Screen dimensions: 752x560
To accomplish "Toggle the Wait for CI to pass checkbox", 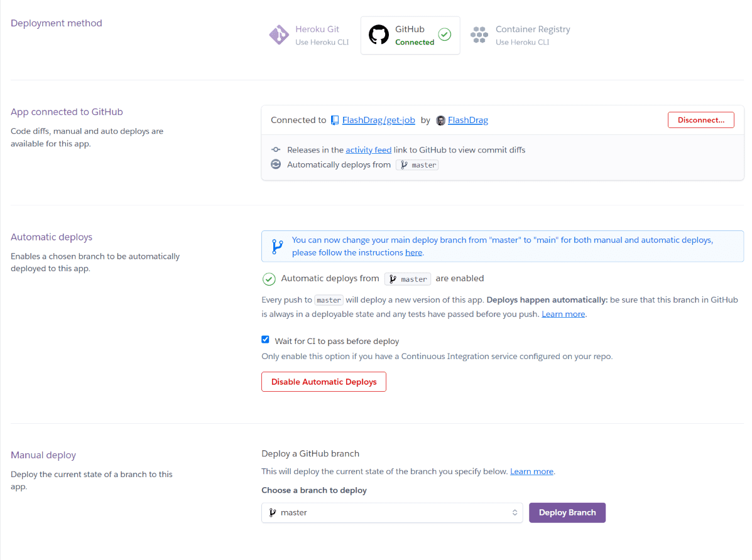I will tap(265, 340).
